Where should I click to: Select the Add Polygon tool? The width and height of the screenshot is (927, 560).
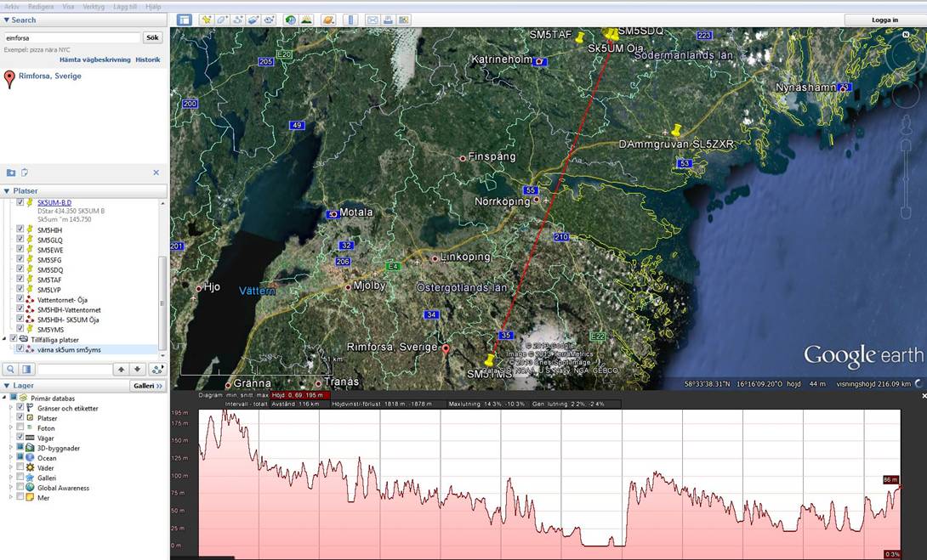222,20
